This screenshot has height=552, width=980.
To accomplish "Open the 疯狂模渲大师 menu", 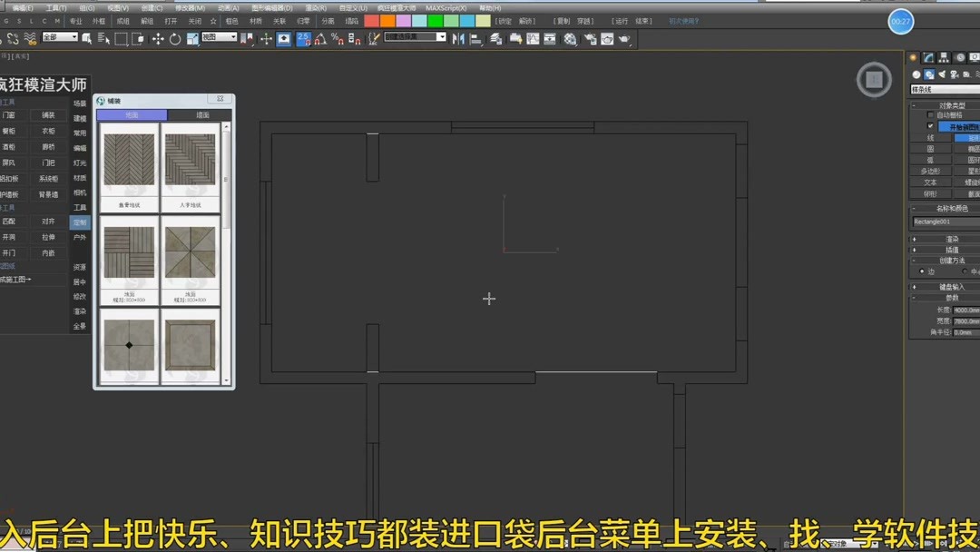I will 397,8.
